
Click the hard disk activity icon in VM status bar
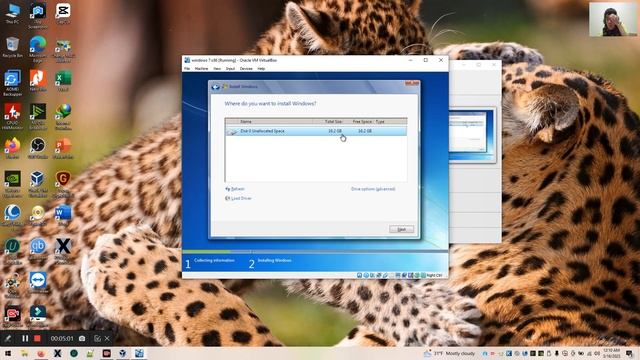359,276
